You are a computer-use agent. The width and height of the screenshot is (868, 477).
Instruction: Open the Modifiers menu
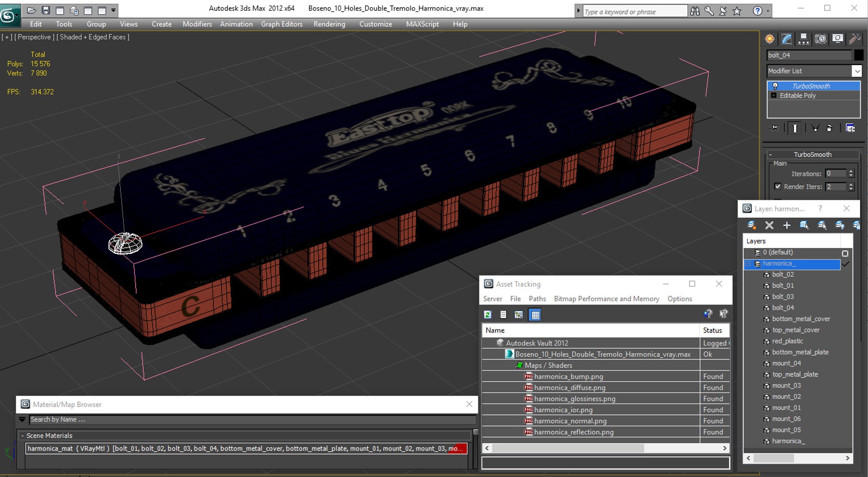[197, 24]
